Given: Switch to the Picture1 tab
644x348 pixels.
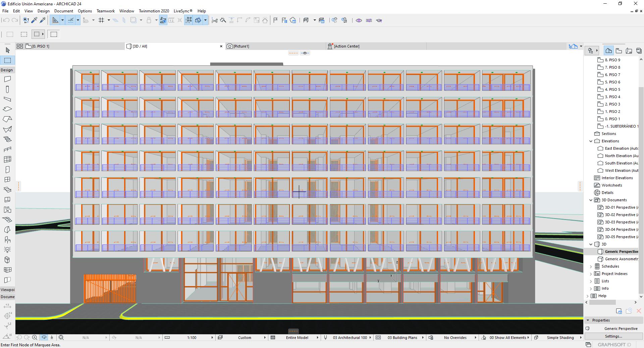Looking at the screenshot, I should tap(241, 46).
